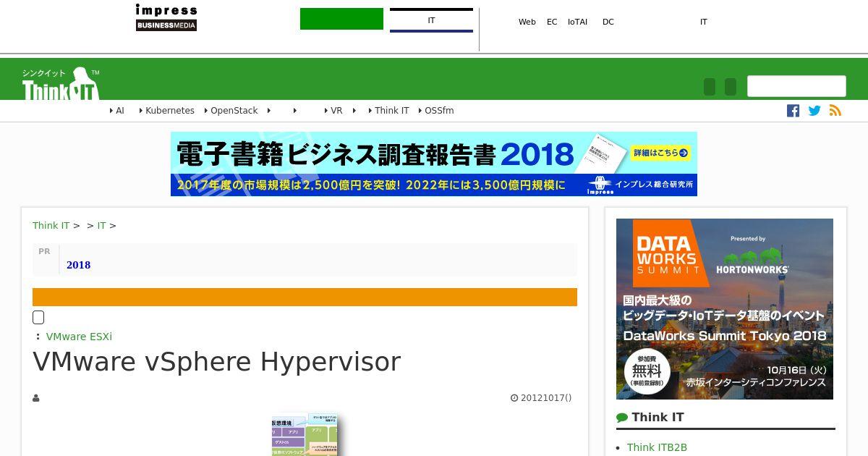Click the IT breadcrumb link
The height and width of the screenshot is (456, 868).
[101, 226]
